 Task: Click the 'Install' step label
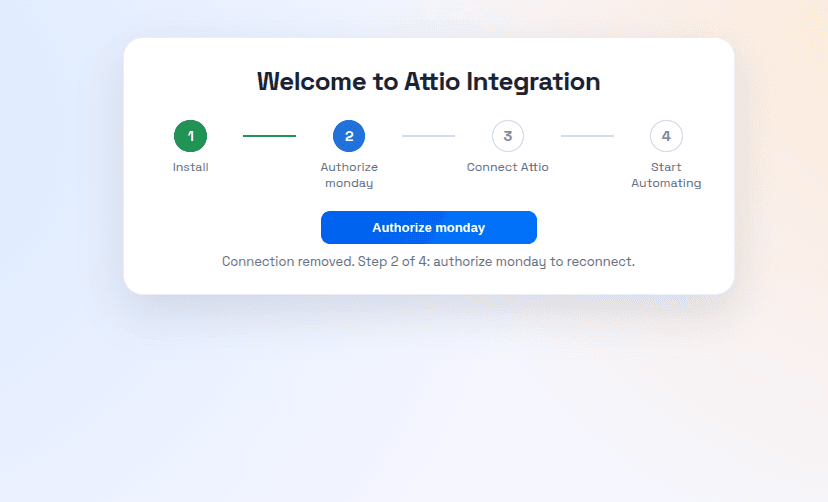tap(191, 167)
